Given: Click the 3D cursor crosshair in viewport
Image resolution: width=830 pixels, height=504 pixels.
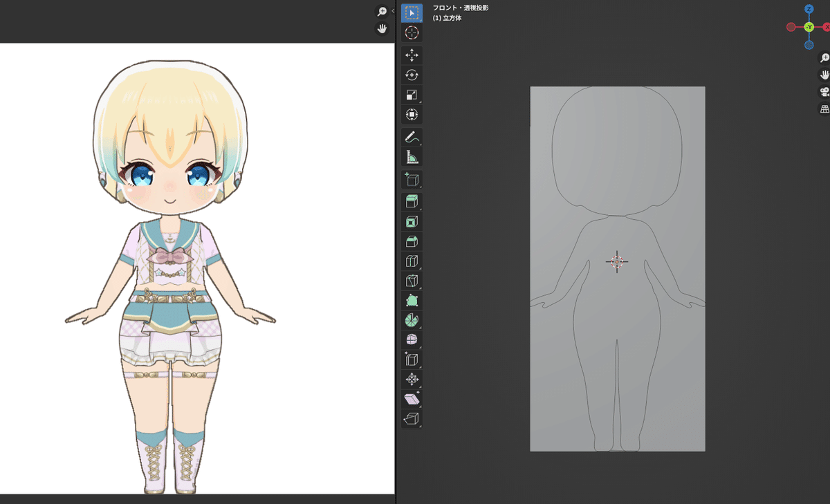Looking at the screenshot, I should [616, 261].
